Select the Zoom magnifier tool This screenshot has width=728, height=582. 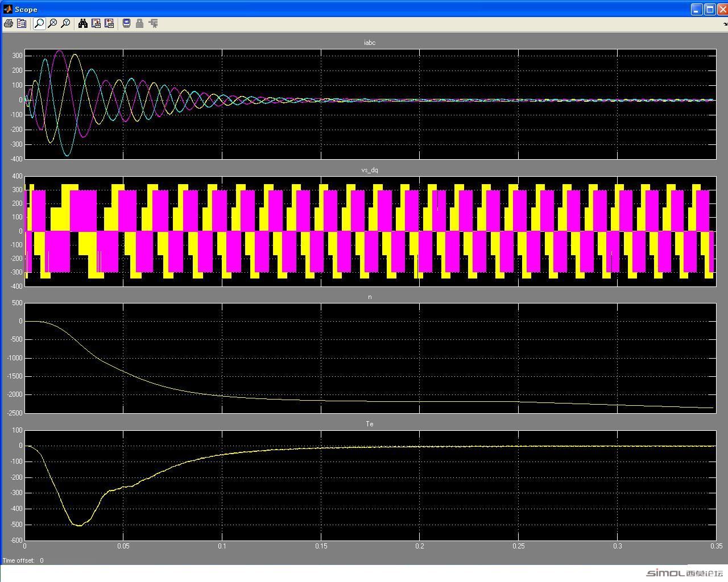pos(39,23)
